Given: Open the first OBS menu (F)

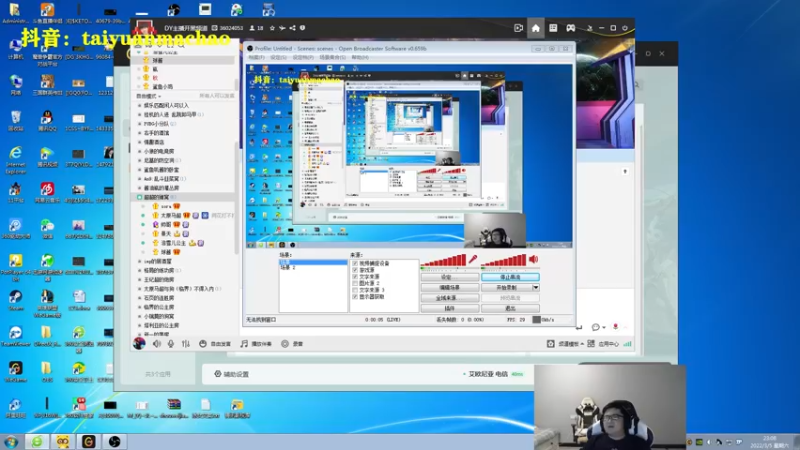Looking at the screenshot, I should [256, 58].
